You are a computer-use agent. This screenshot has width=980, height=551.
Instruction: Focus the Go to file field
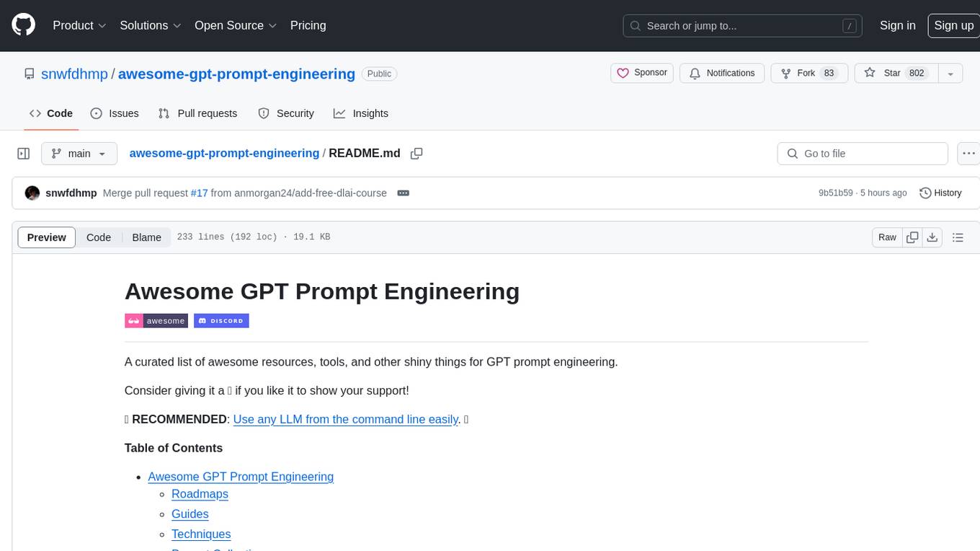click(x=863, y=154)
